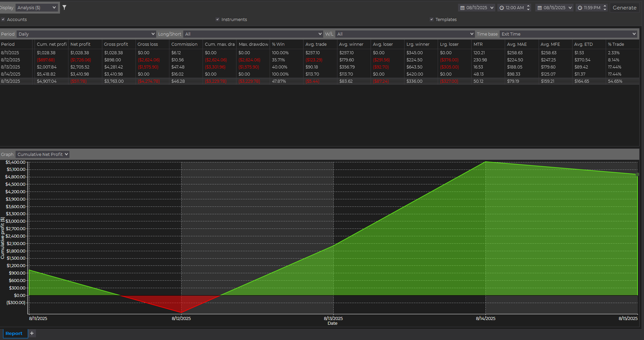
Task: Open the Display Analysis ($) dropdown
Action: (x=36, y=8)
